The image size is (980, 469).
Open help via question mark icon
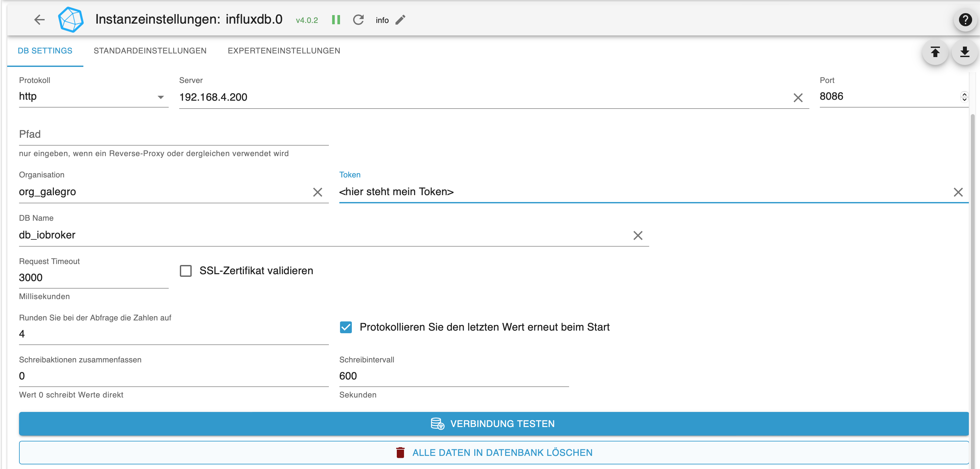965,20
